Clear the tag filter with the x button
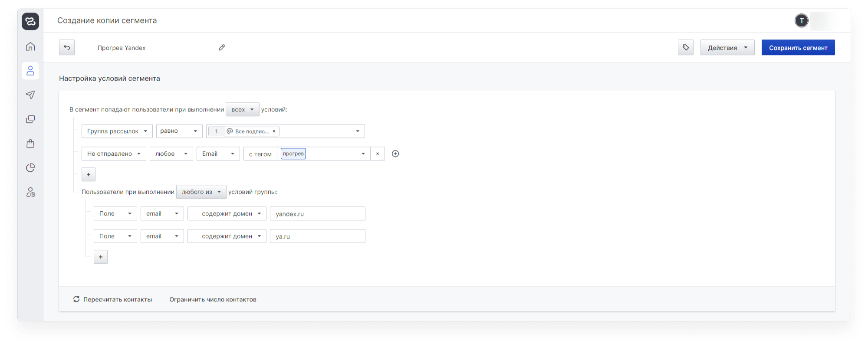This screenshot has width=868, height=347. [x=378, y=154]
